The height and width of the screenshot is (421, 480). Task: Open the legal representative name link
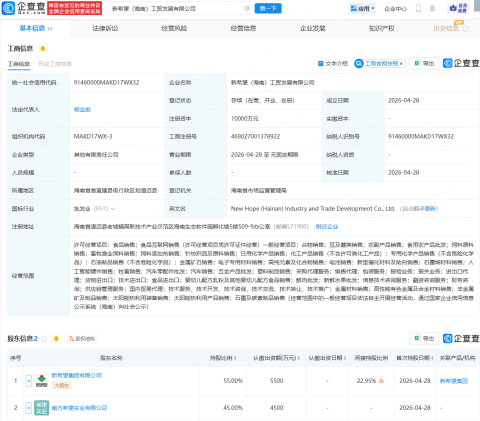(x=82, y=109)
